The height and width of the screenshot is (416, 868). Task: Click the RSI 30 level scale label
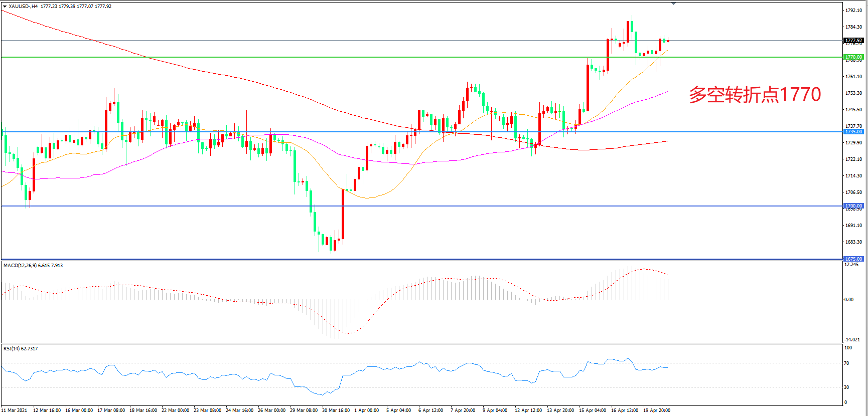pyautogui.click(x=847, y=387)
